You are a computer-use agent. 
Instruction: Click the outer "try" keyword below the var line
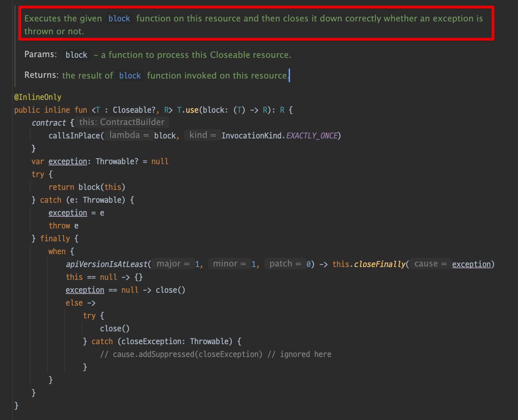[x=38, y=174]
